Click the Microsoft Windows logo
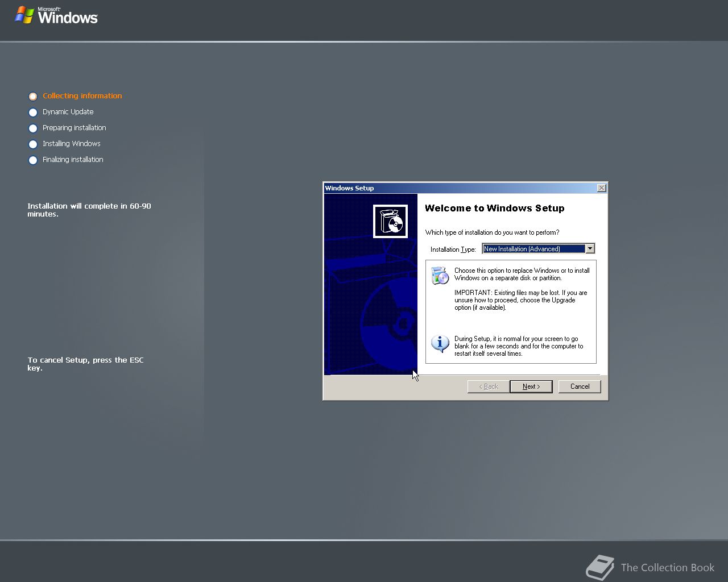Screen dimensions: 728x582 tap(56, 15)
